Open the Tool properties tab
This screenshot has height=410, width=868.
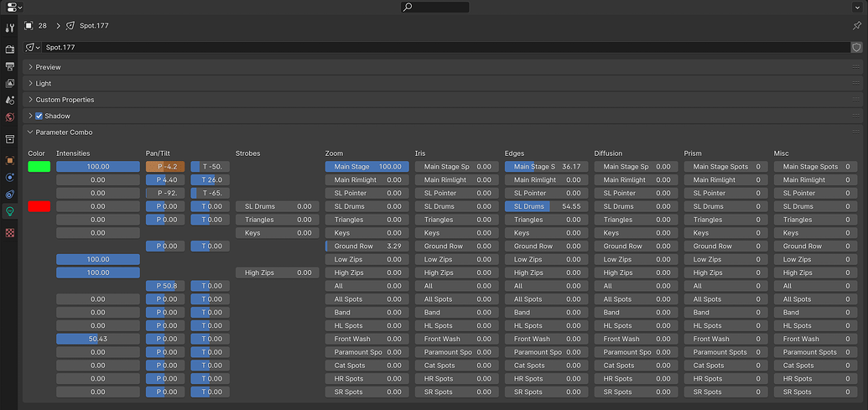(9, 28)
